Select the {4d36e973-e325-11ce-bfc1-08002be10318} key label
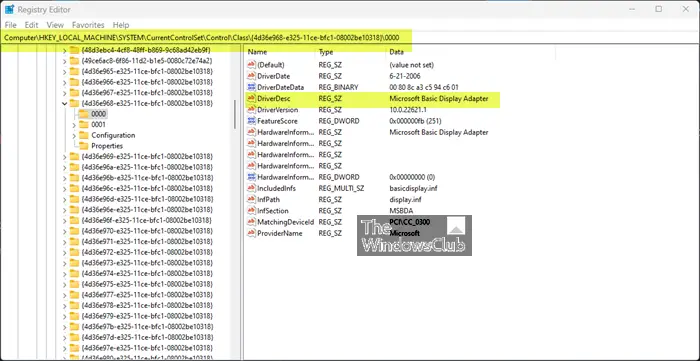 (147, 263)
